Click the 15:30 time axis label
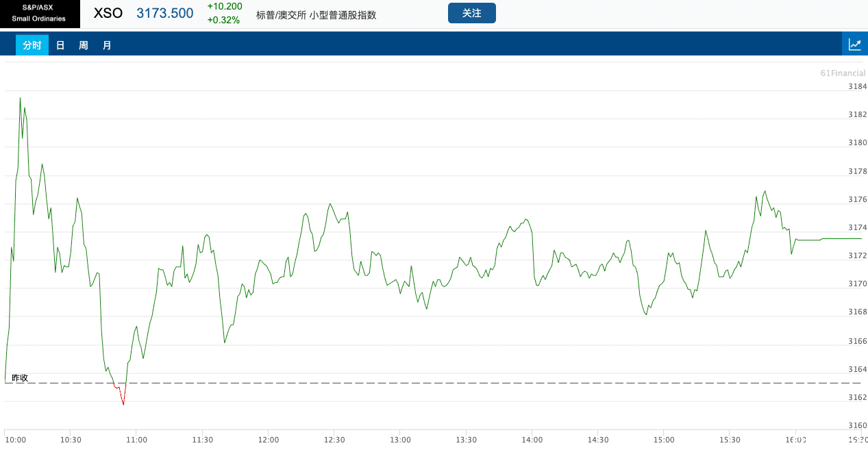868x450 pixels. tap(730, 440)
